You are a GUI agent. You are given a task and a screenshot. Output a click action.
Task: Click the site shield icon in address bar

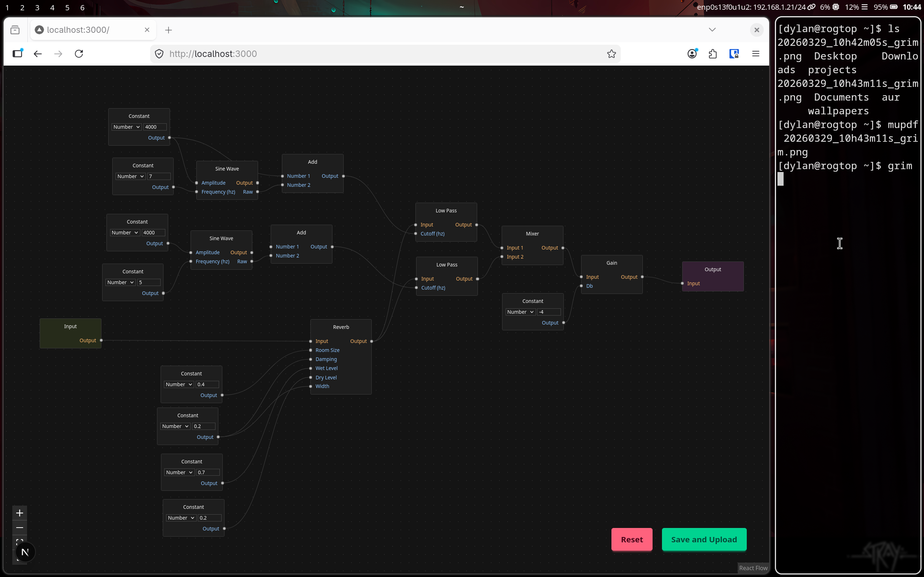(x=159, y=54)
